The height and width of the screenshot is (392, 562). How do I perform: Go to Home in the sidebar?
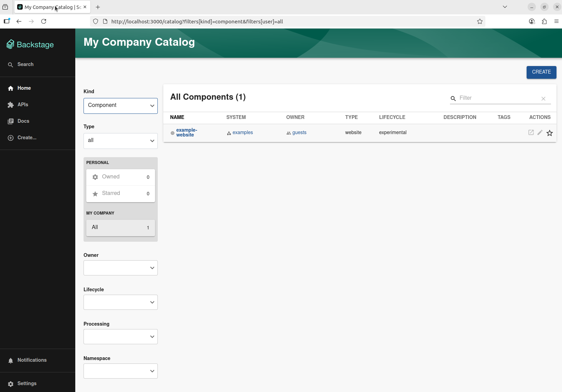click(24, 88)
